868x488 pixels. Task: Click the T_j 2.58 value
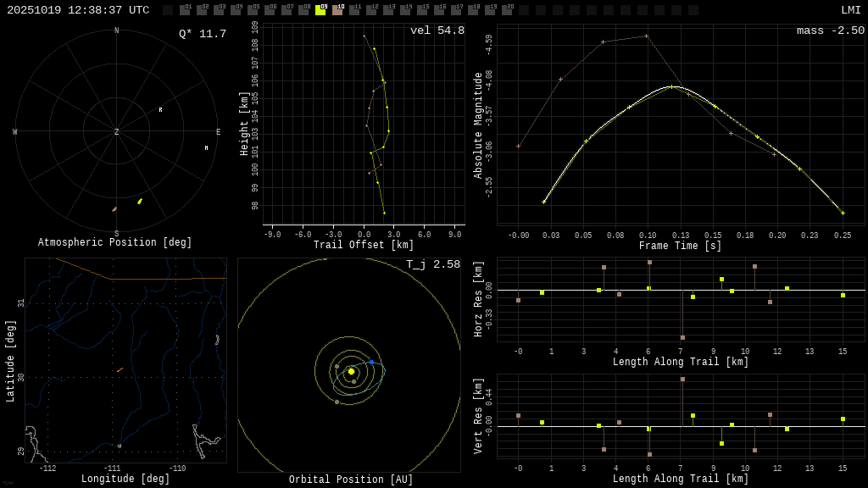432,264
